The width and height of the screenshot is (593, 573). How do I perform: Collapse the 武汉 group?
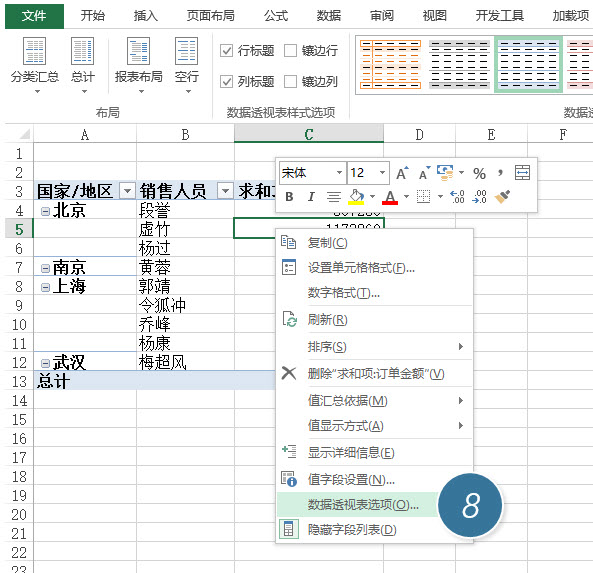[x=45, y=363]
